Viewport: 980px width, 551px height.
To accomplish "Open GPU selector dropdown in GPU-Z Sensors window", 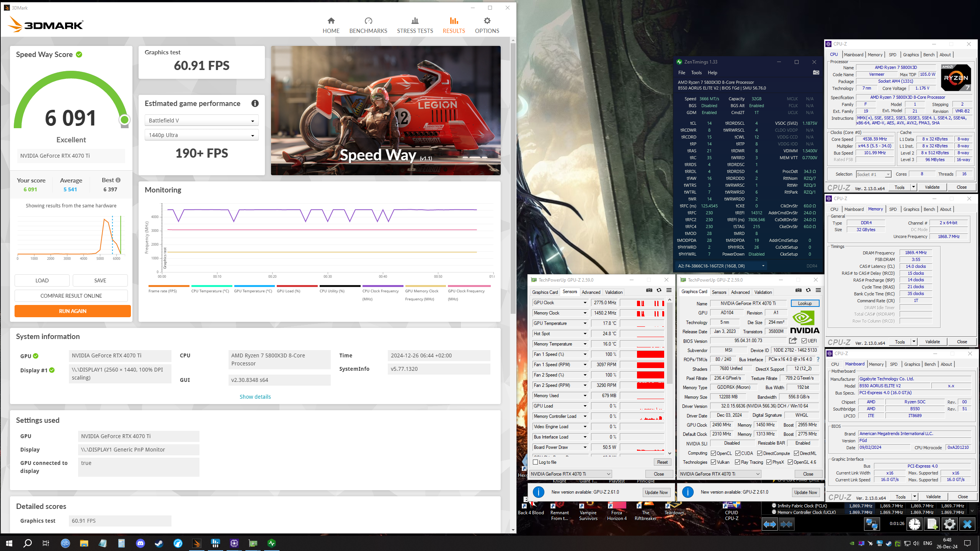I will (570, 474).
